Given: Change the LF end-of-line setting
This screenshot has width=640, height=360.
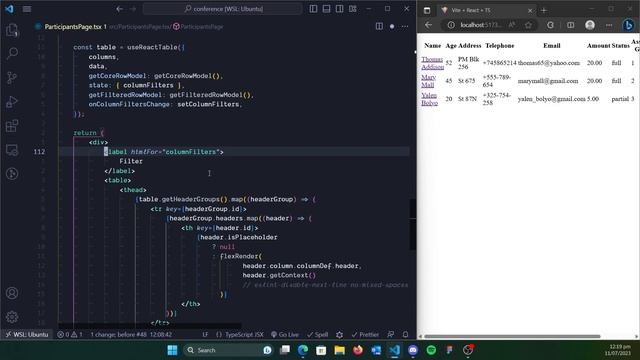Looking at the screenshot, I should click(x=205, y=335).
